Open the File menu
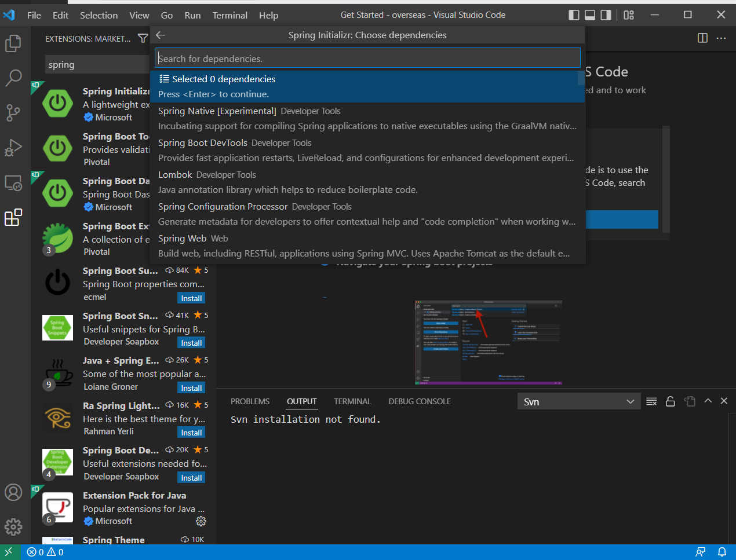Image resolution: width=736 pixels, height=560 pixels. (x=34, y=15)
